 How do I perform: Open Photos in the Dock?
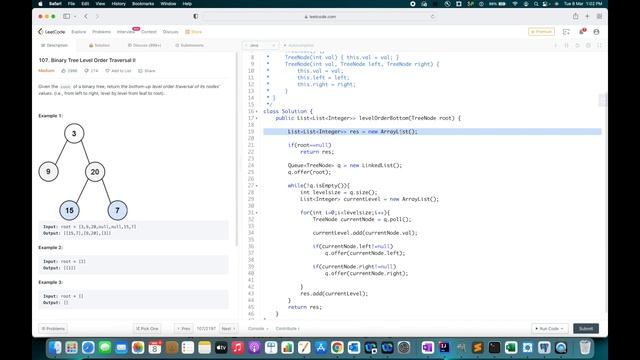[138, 347]
